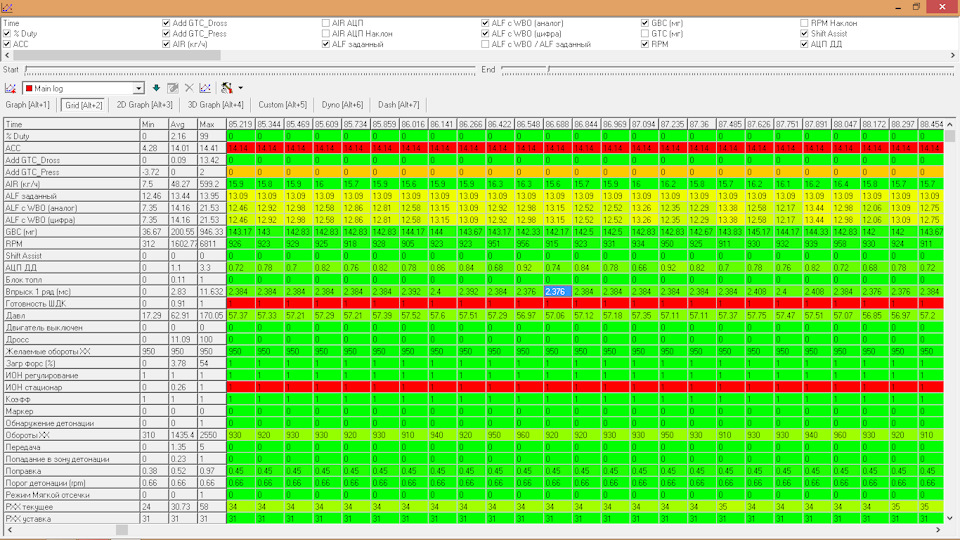The width and height of the screenshot is (960, 540).
Task: Click the app icon in title bar
Action: point(7,7)
